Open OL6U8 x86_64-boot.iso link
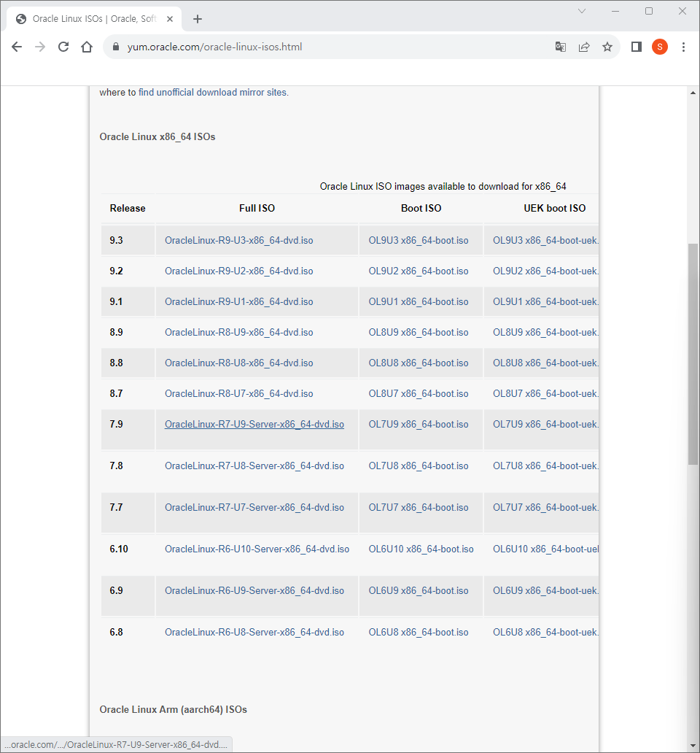Screen dimensions: 700x753 (x=419, y=633)
